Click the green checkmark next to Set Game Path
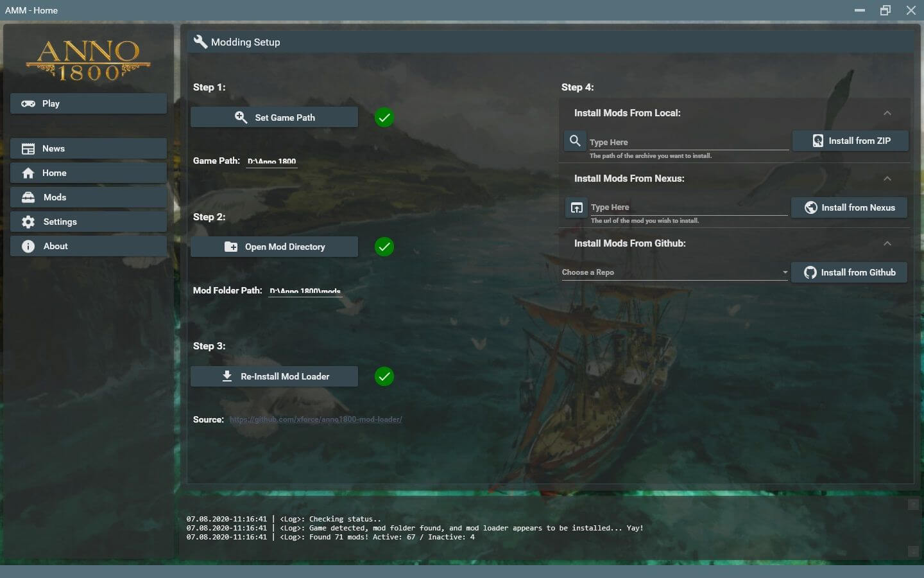Screen dimensions: 924x578 384,118
